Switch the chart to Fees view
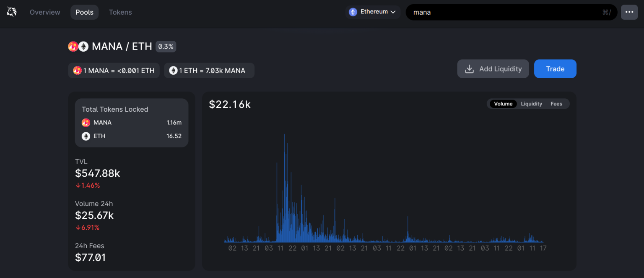 556,104
